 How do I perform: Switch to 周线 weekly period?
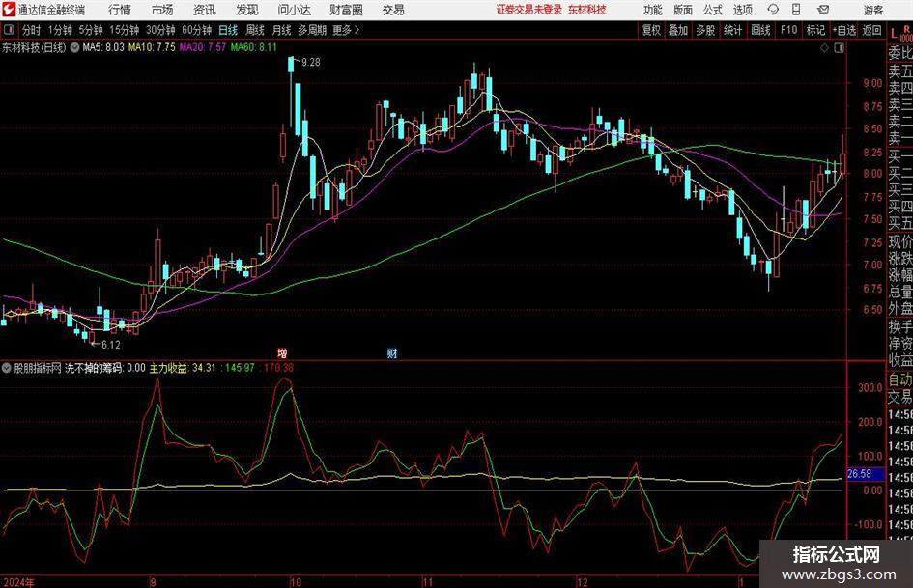point(255,30)
